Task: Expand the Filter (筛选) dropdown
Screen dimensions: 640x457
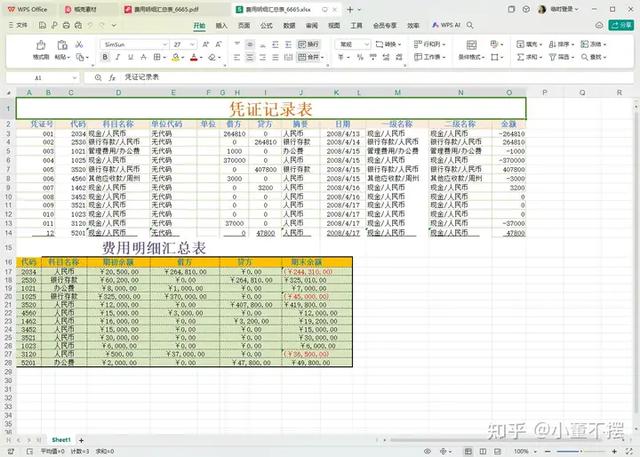Action: click(572, 58)
